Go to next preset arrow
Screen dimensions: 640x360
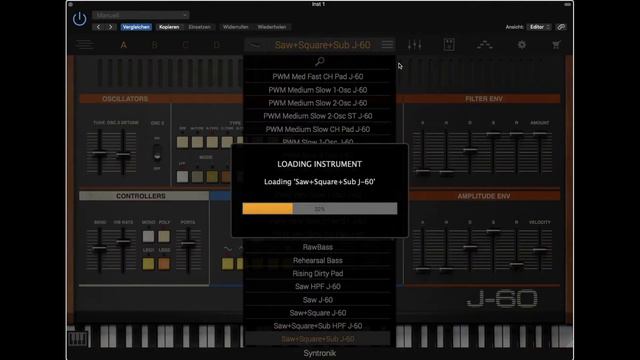pyautogui.click(x=111, y=27)
